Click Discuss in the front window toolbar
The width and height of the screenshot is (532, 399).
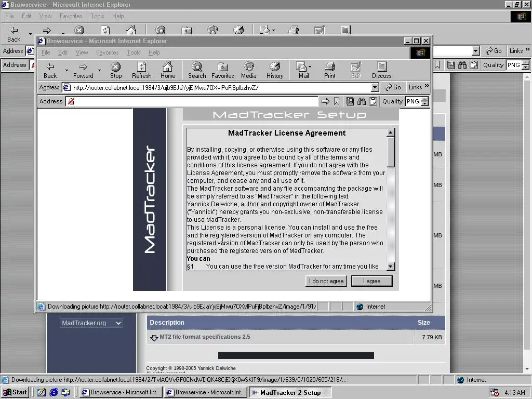tap(382, 70)
